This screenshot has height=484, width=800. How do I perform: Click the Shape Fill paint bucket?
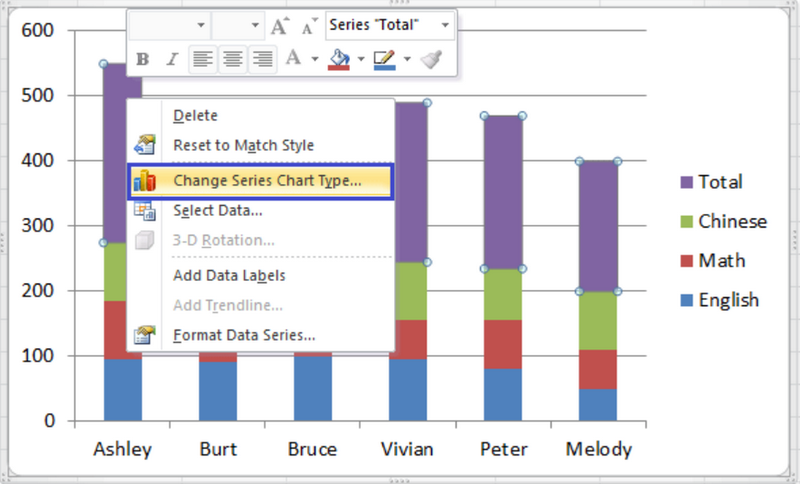tap(339, 59)
